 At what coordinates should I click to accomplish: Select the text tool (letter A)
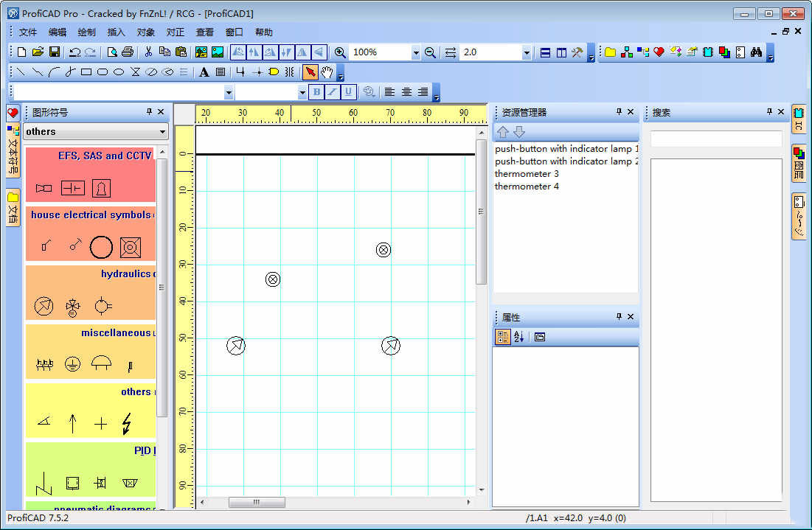pyautogui.click(x=204, y=72)
